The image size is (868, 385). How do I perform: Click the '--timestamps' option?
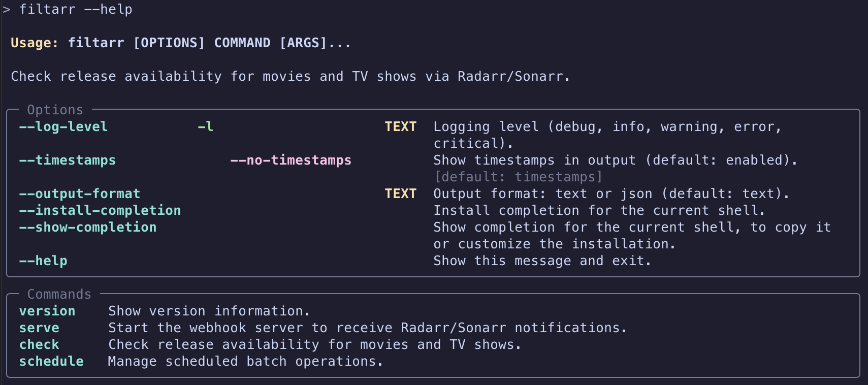coord(68,160)
